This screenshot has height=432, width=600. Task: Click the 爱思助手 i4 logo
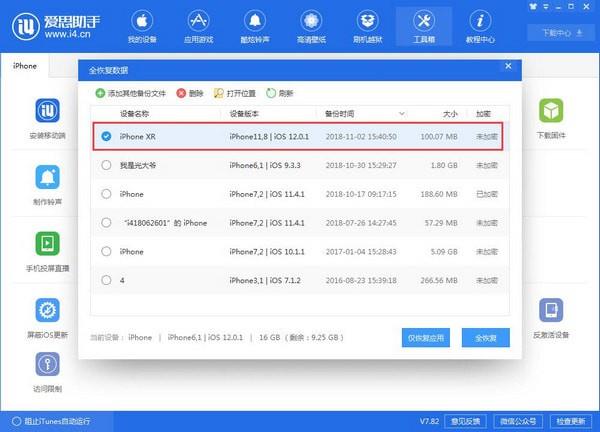tap(56, 26)
